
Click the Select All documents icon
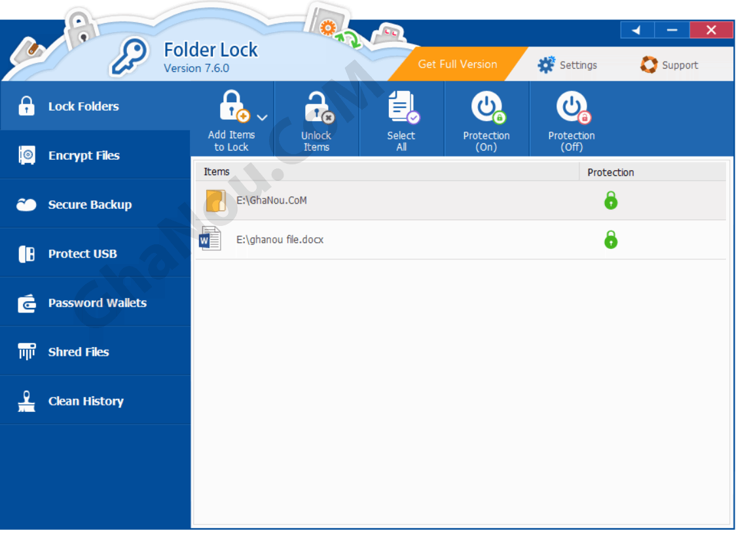pyautogui.click(x=403, y=107)
